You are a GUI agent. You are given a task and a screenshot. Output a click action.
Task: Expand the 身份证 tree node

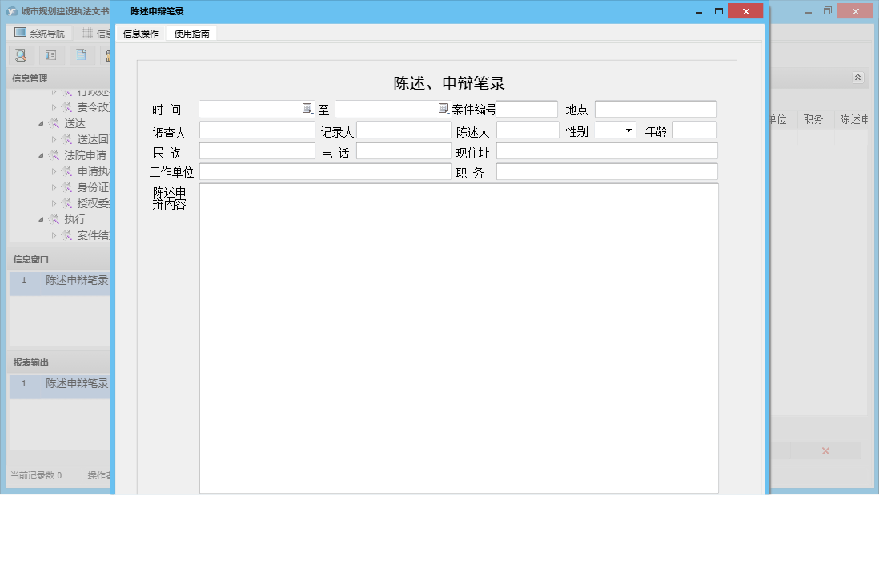click(54, 186)
